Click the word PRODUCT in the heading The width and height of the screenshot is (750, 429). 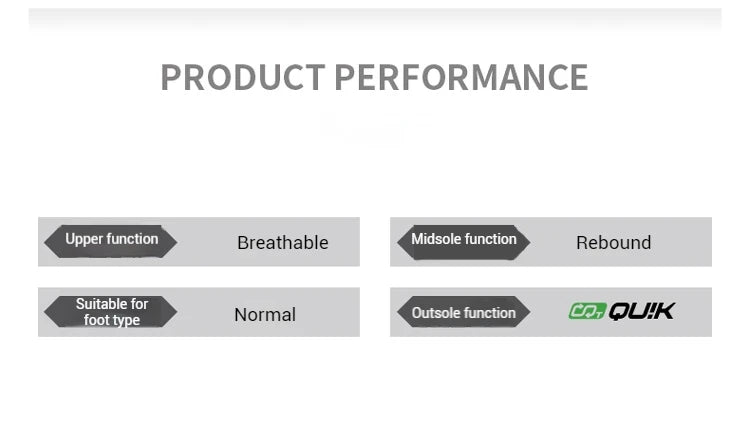(242, 78)
